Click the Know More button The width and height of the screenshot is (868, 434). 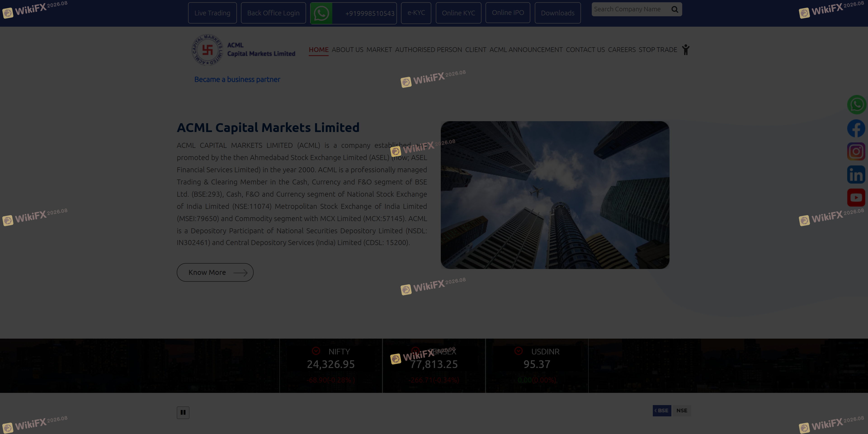[215, 272]
